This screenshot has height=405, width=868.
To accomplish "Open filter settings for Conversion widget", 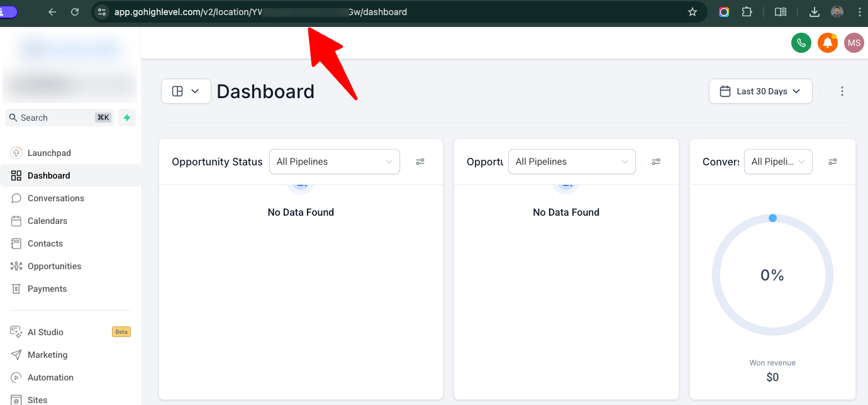I will (x=833, y=162).
